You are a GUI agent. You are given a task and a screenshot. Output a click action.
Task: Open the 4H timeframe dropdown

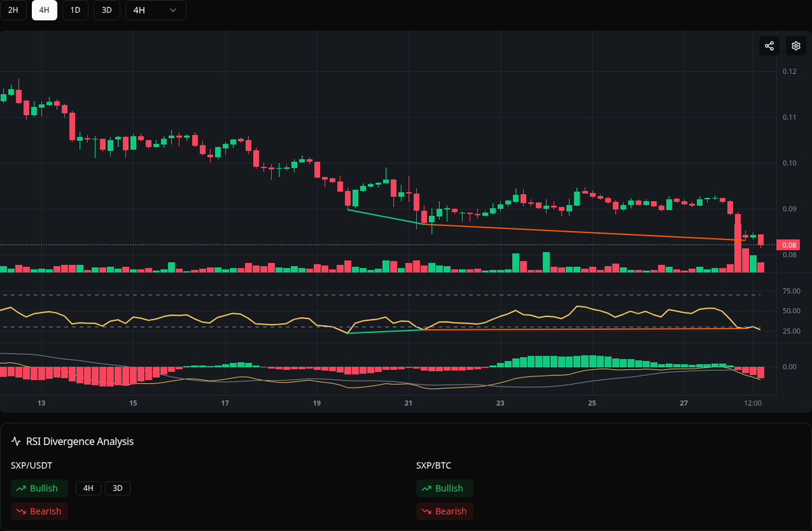click(x=156, y=10)
